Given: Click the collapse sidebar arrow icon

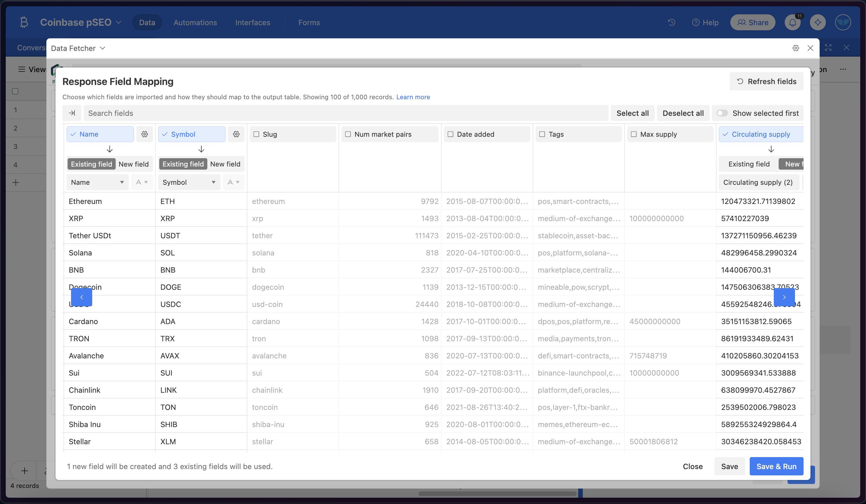Looking at the screenshot, I should (72, 113).
